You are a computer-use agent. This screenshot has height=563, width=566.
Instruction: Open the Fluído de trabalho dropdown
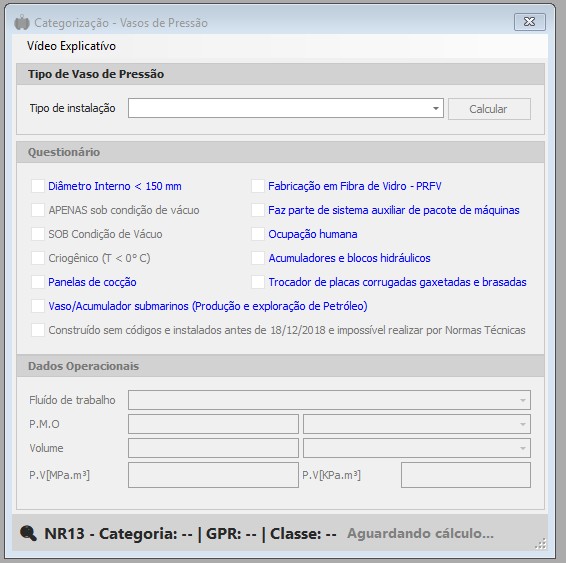[329, 400]
